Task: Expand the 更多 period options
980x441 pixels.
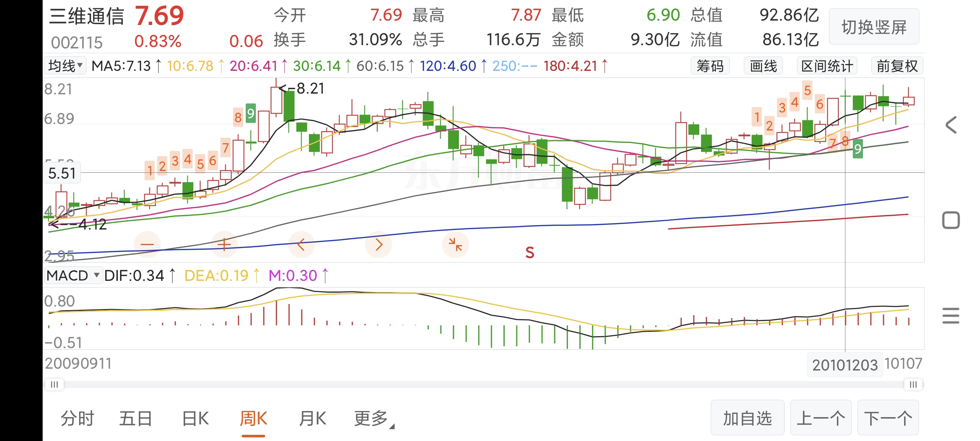Action: click(374, 419)
